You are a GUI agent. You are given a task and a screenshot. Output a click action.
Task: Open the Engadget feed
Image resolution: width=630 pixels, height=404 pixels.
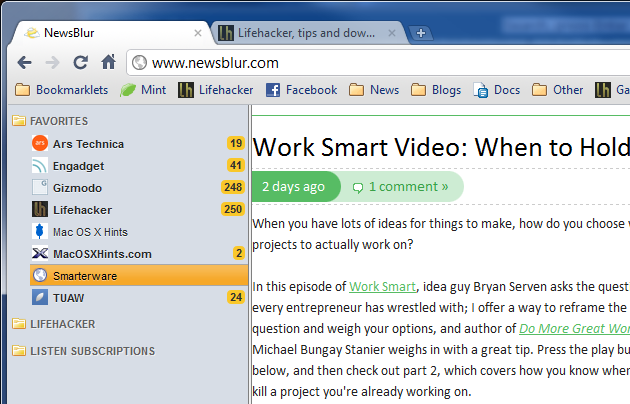point(78,165)
